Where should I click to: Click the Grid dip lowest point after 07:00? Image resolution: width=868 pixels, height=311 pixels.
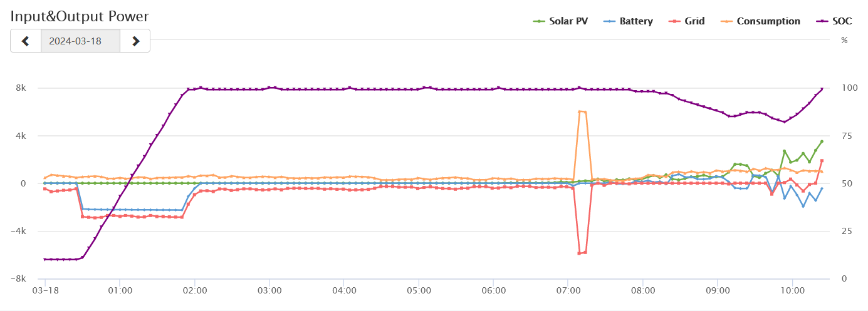580,253
